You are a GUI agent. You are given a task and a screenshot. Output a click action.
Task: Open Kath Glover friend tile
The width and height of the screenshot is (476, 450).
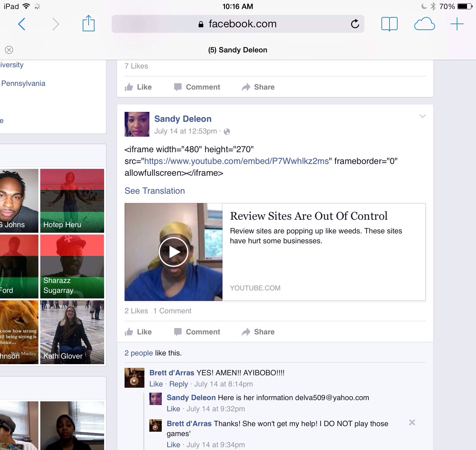[72, 332]
